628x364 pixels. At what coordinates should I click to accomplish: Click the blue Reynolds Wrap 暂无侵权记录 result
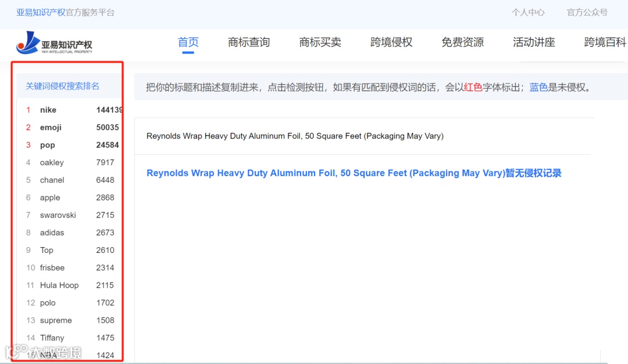[354, 173]
